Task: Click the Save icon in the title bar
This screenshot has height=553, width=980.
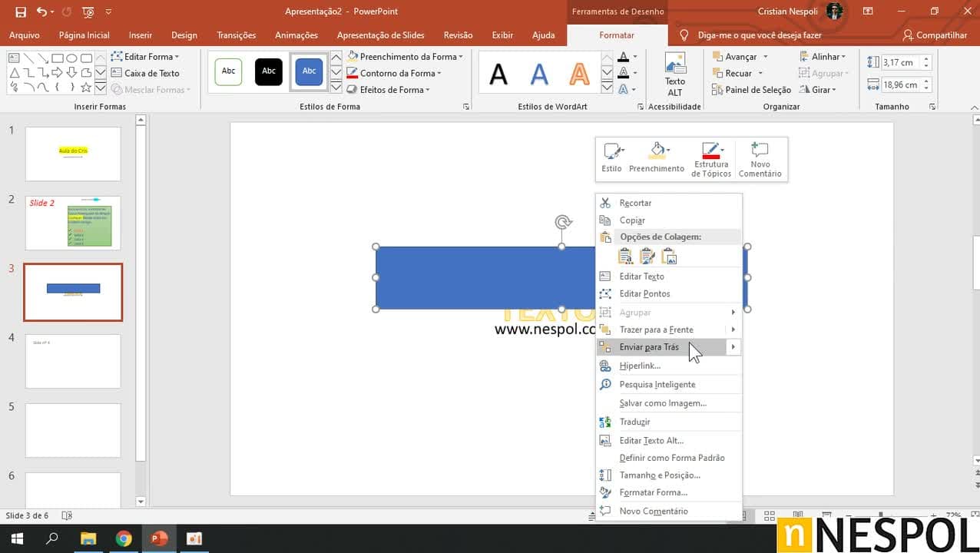Action: (21, 12)
